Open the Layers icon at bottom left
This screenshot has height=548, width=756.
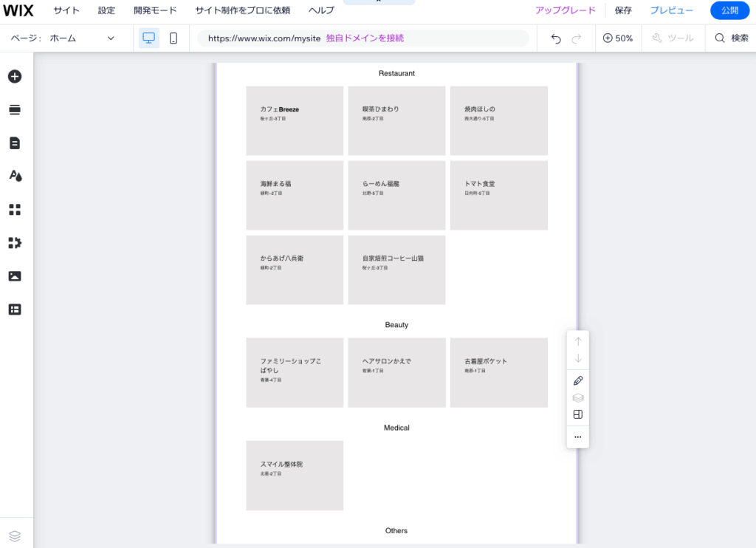click(15, 535)
